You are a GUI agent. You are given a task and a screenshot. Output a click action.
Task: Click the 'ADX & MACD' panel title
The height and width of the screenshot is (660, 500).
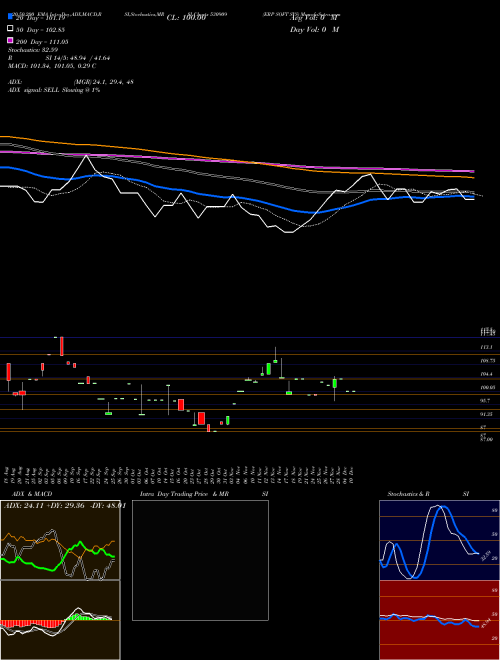(x=30, y=494)
